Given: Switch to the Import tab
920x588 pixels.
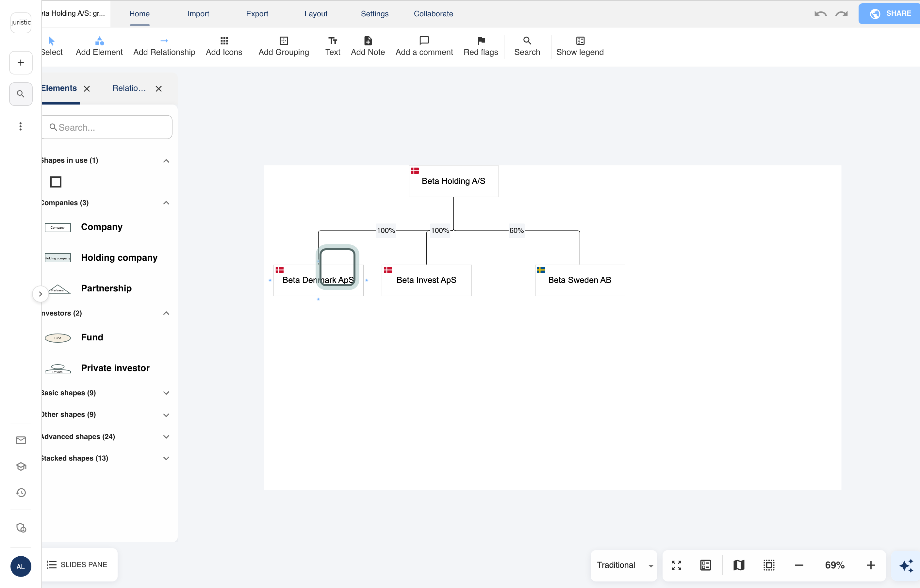Looking at the screenshot, I should coord(198,14).
